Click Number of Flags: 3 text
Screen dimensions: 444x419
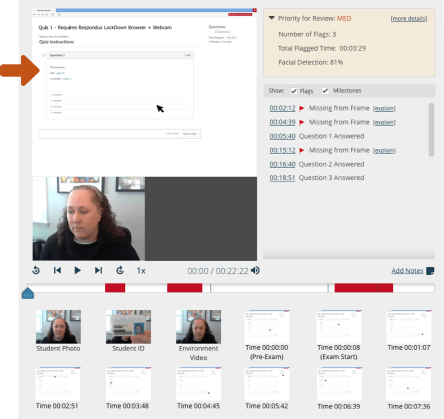[307, 34]
